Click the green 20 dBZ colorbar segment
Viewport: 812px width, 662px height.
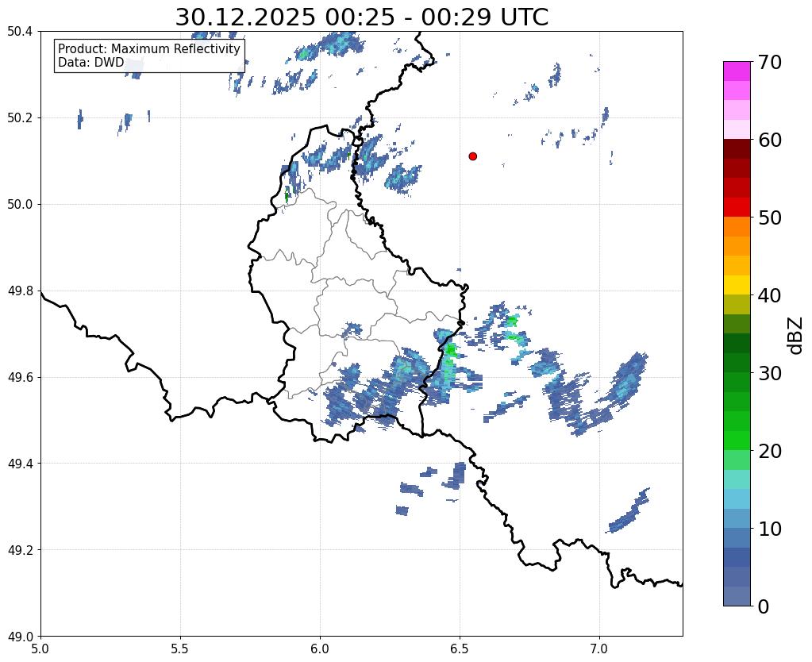[x=737, y=441]
